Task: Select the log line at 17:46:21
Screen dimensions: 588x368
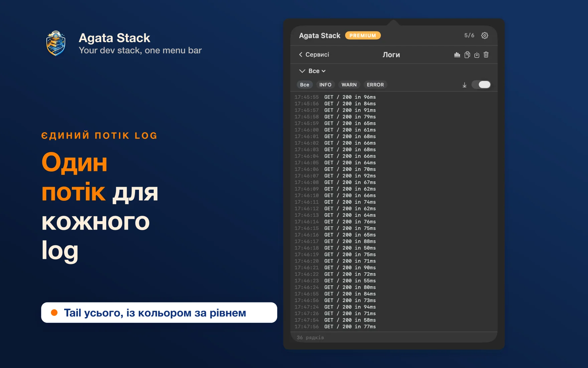Action: pos(335,268)
